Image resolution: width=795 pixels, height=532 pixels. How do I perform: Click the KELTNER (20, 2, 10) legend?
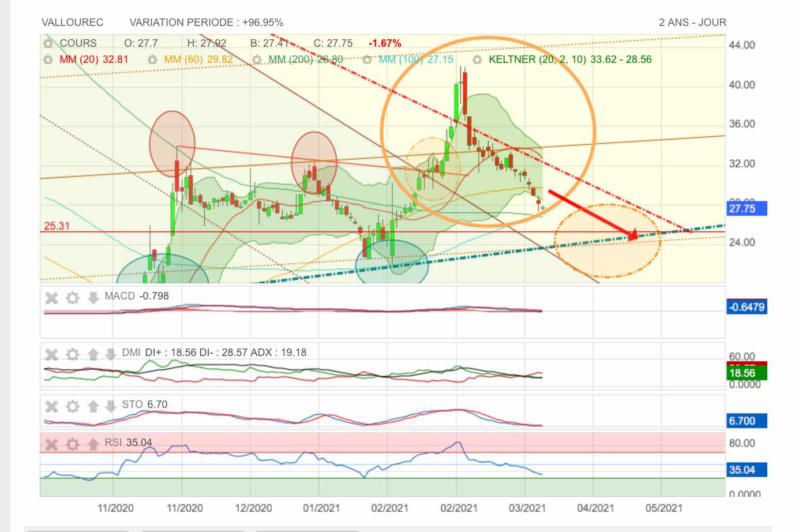tap(570, 59)
